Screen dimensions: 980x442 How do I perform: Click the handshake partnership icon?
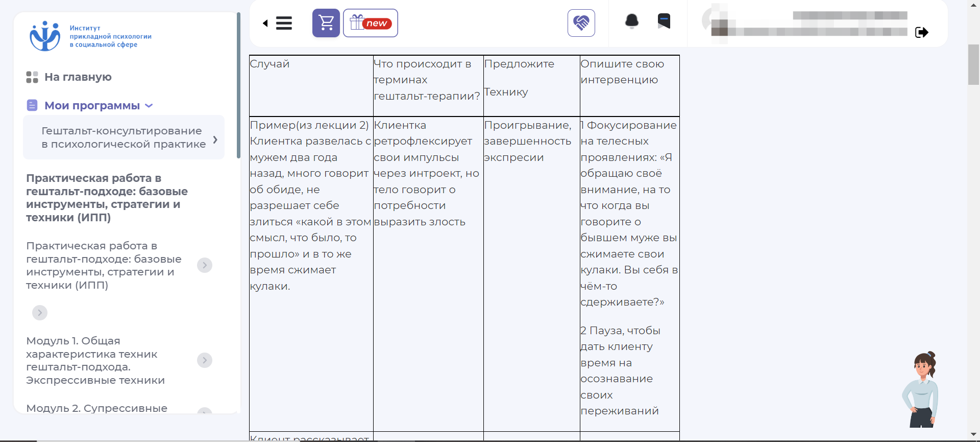click(x=581, y=23)
